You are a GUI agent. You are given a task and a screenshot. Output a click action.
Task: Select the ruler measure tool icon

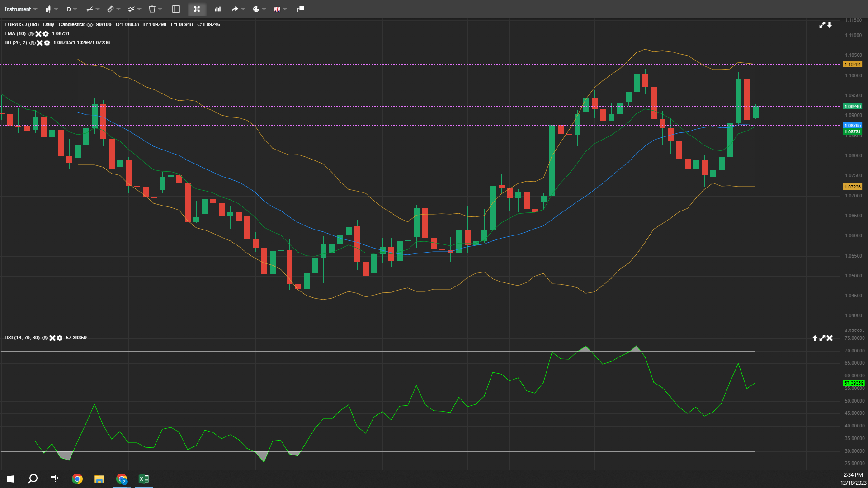point(110,9)
